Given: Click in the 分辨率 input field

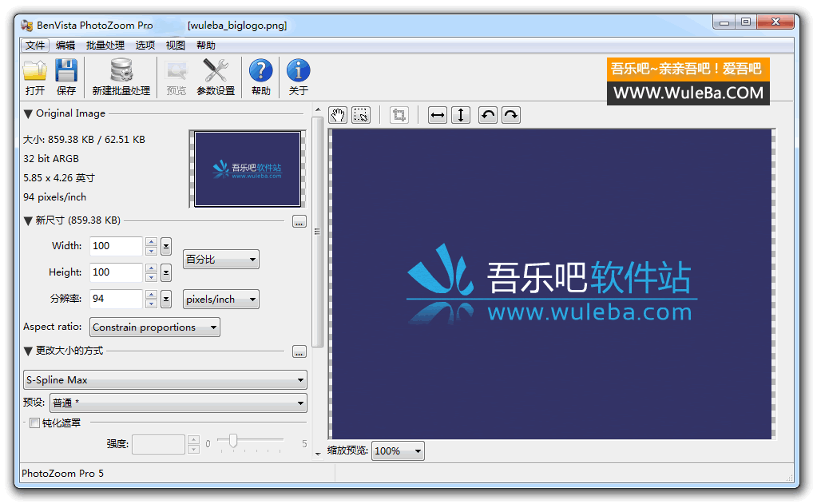Looking at the screenshot, I should click(x=116, y=299).
